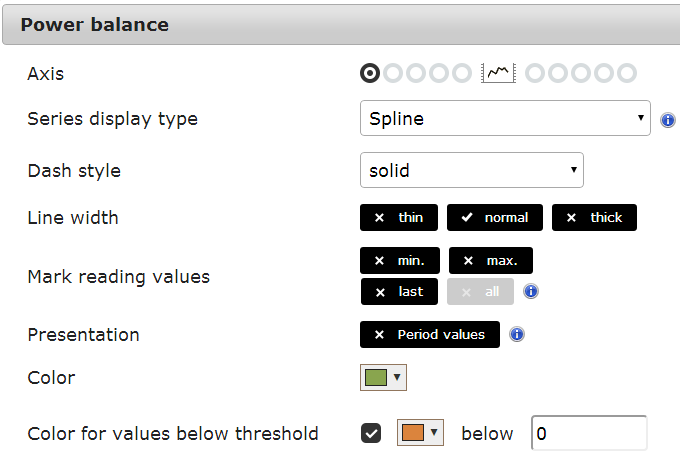This screenshot has width=680, height=453.
Task: Click the below threshold value input field
Action: pyautogui.click(x=589, y=433)
